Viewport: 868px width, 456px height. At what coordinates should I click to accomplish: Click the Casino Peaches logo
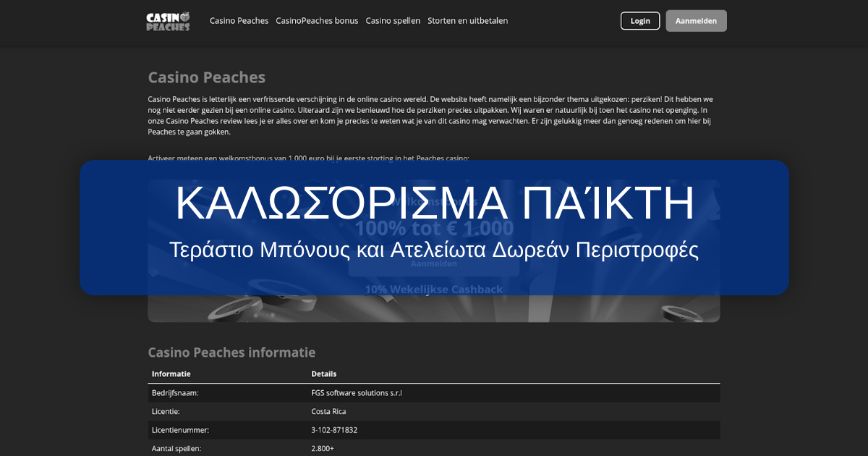(x=168, y=21)
